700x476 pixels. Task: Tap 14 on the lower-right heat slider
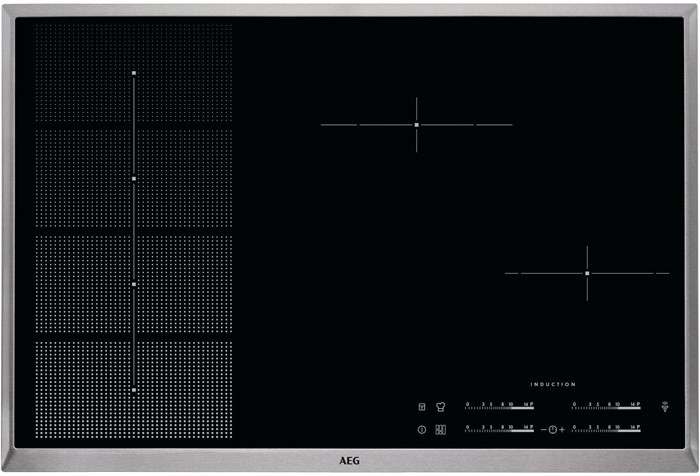click(x=633, y=427)
